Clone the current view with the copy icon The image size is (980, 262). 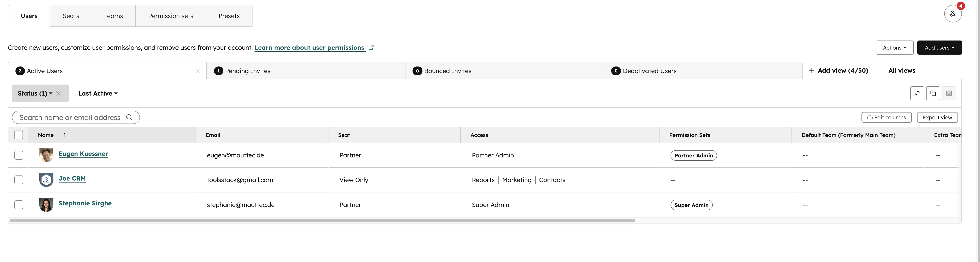933,93
